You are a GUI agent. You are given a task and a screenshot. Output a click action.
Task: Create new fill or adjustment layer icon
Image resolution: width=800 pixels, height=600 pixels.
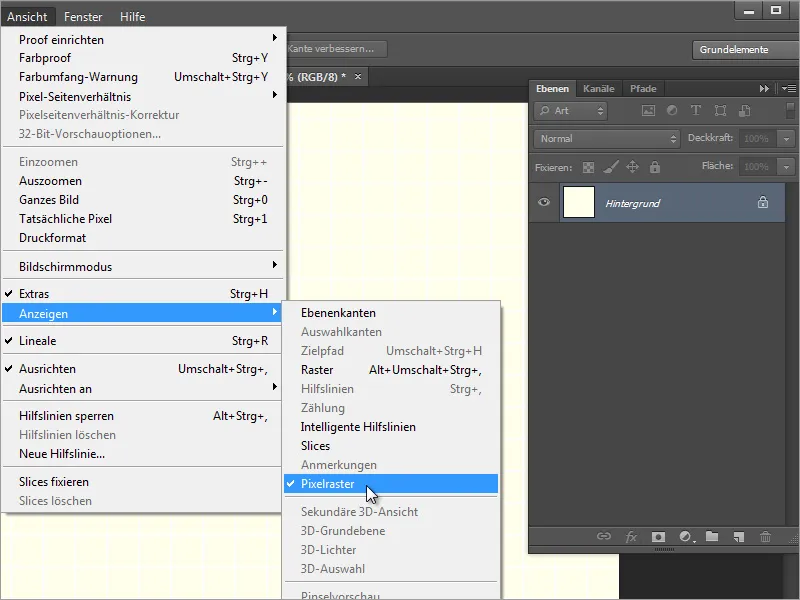[x=686, y=537]
